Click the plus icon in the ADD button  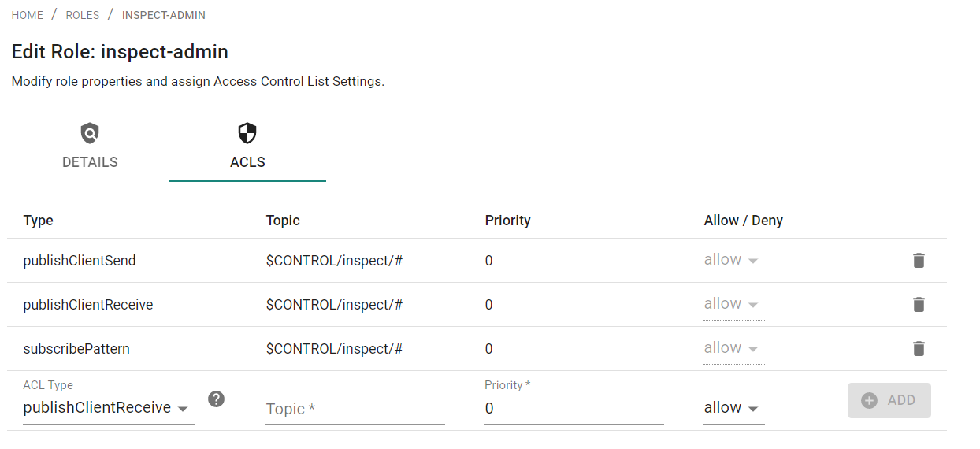[869, 400]
